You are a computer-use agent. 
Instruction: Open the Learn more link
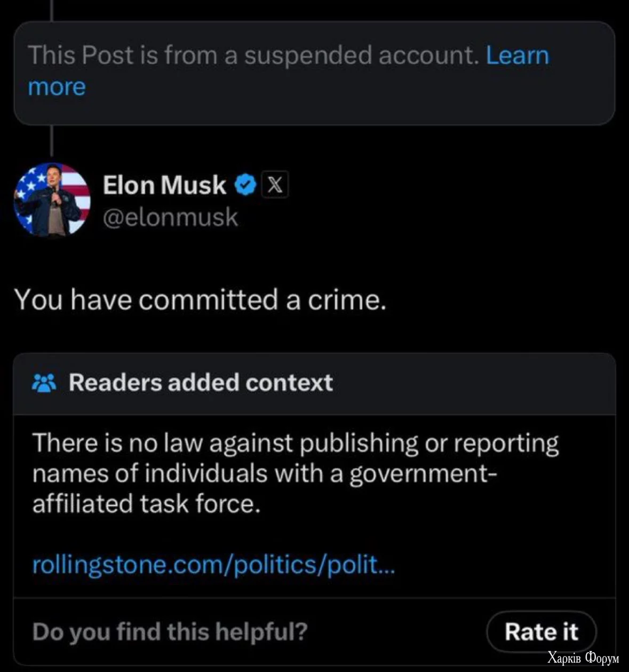517,56
